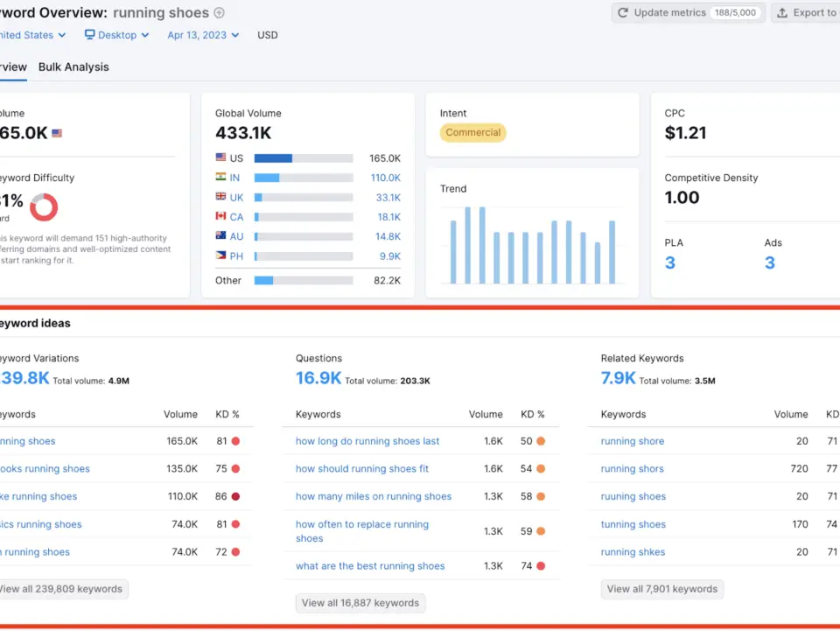Click the plus icon beside running shoes title
The height and width of the screenshot is (631, 840).
[x=219, y=12]
